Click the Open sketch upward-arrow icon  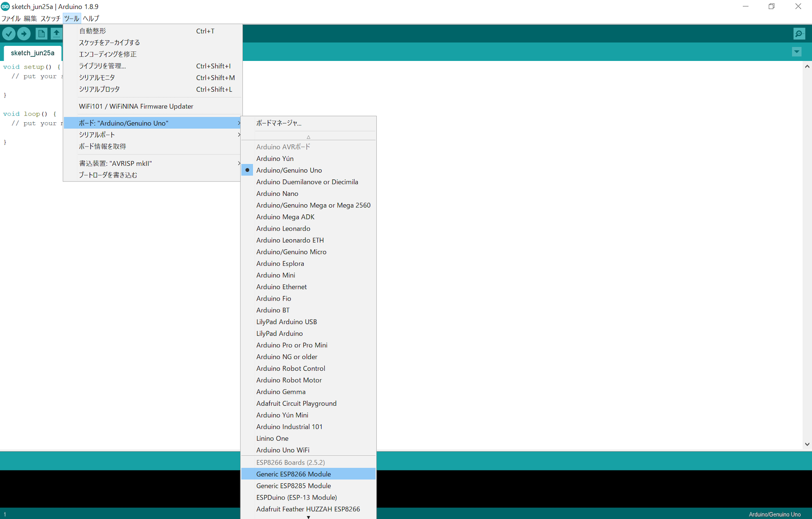tap(56, 34)
